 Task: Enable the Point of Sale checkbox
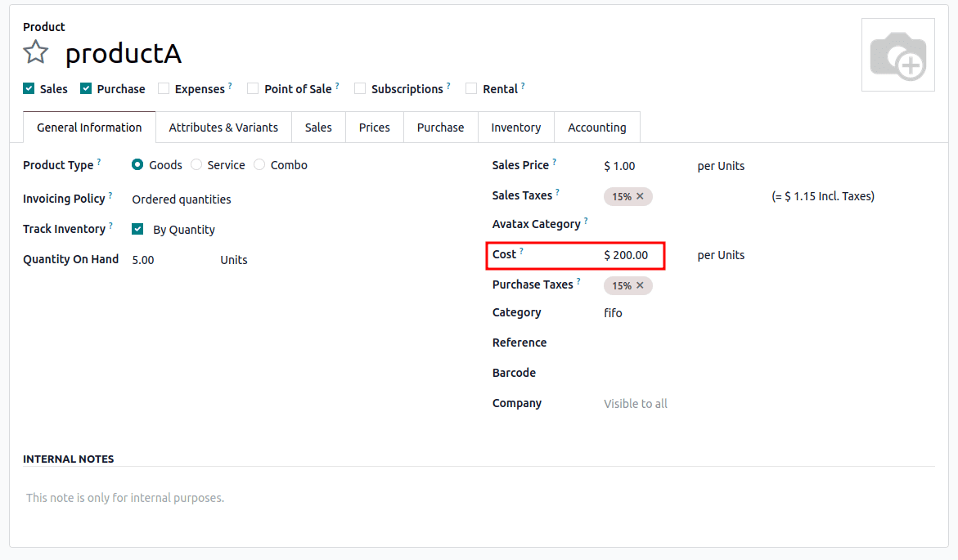[x=252, y=88]
